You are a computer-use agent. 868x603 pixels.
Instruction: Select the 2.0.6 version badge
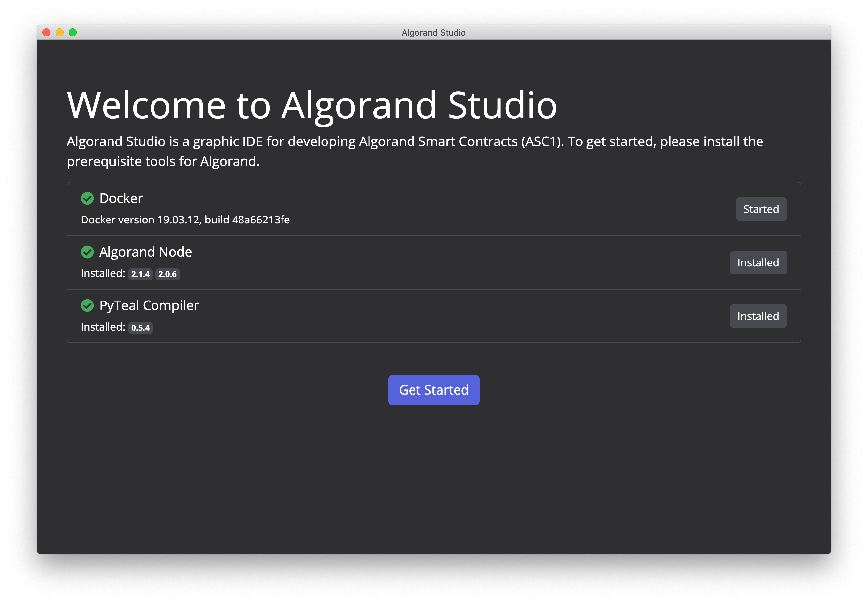(167, 275)
